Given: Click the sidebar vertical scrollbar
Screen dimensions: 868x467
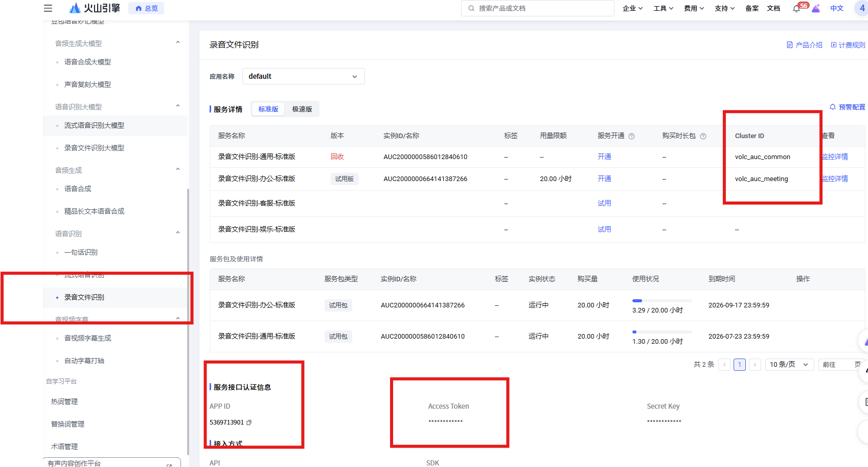Looking at the screenshot, I should click(188, 322).
